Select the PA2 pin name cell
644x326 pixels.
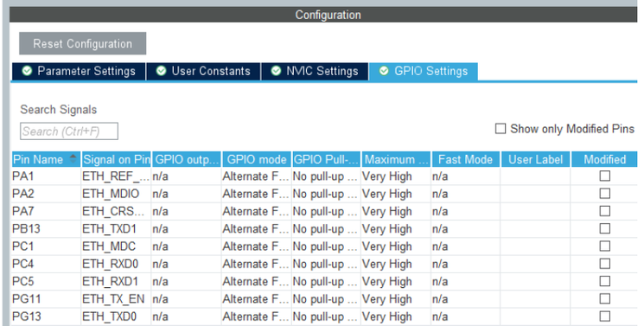(x=46, y=194)
